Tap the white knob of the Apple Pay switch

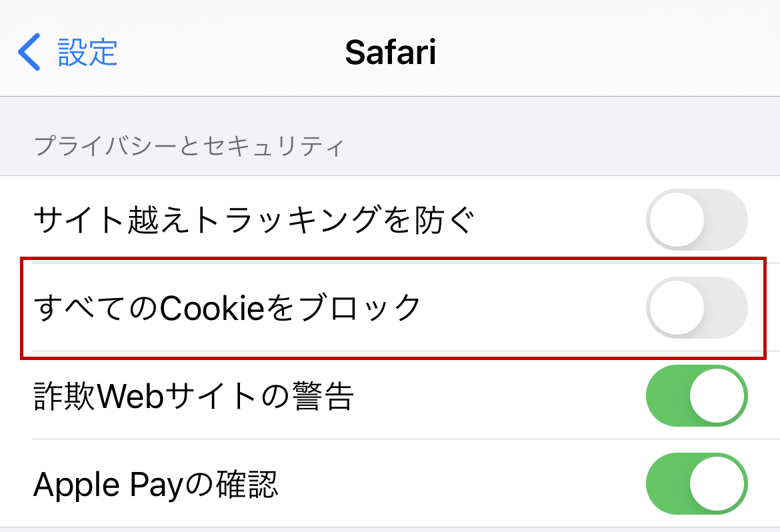717,483
